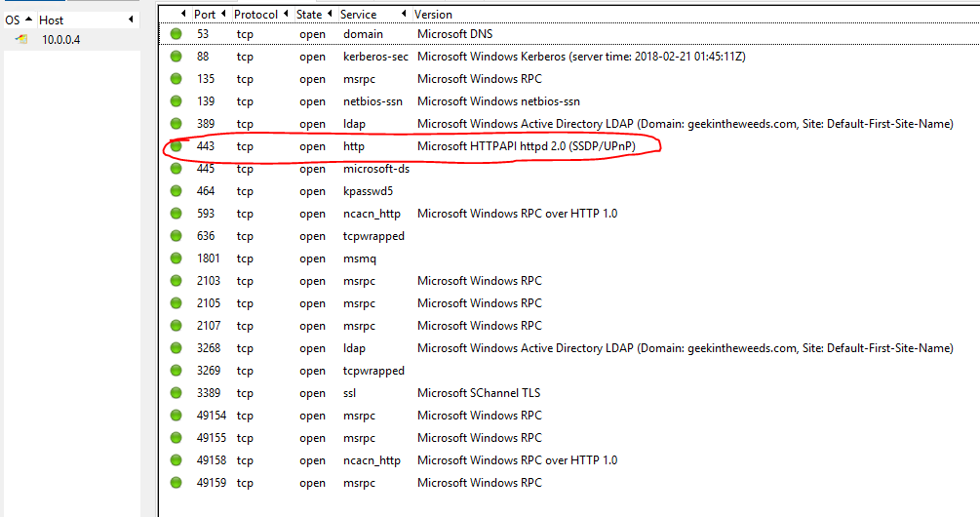Click the green open icon beside port 443
The width and height of the screenshot is (980, 517).
pos(176,146)
